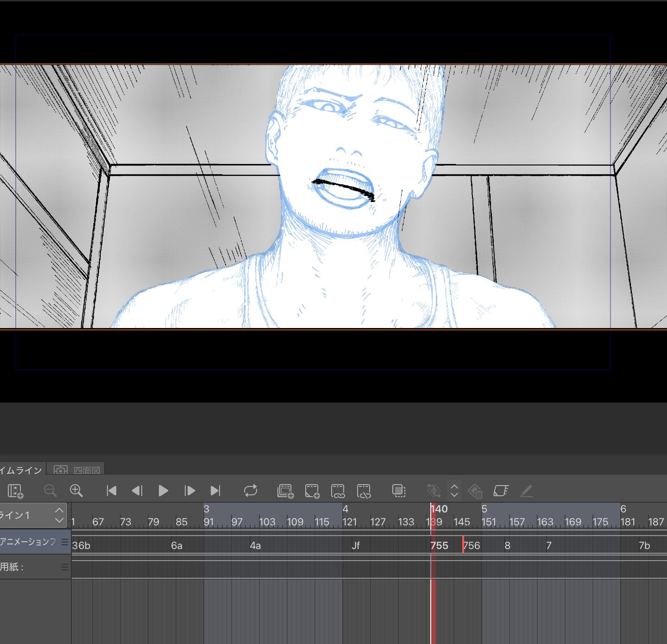The height and width of the screenshot is (644, 667).
Task: Add a new animation folder
Action: tap(285, 491)
